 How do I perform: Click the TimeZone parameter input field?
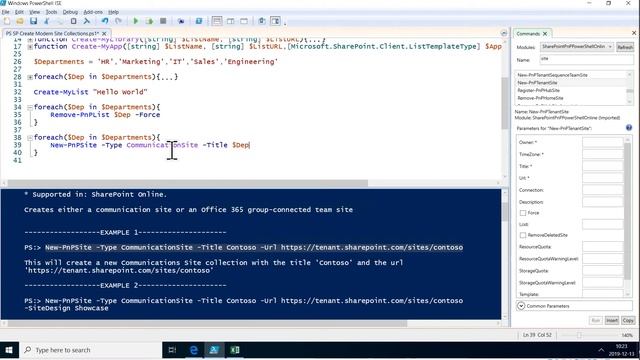[602, 154]
